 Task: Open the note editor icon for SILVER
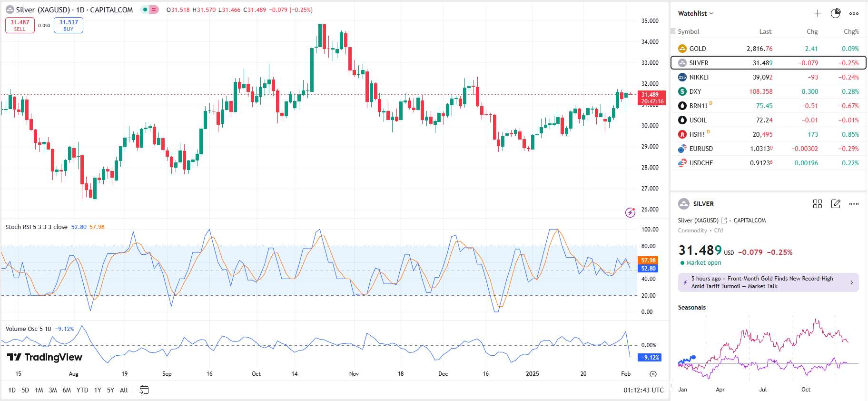(836, 204)
